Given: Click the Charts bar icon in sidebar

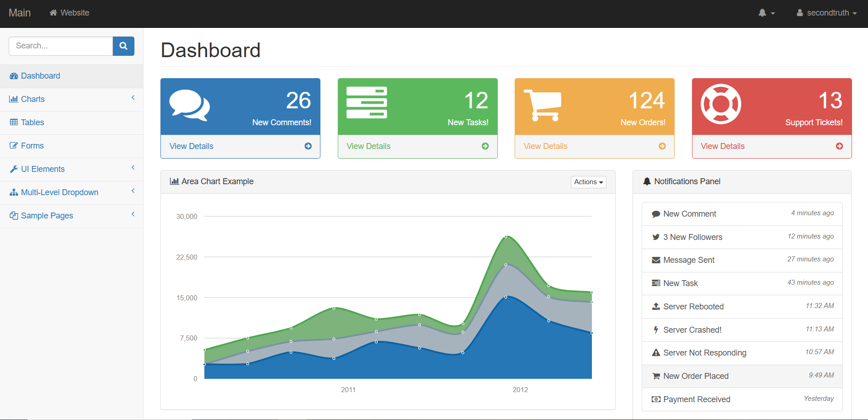Looking at the screenshot, I should [14, 99].
